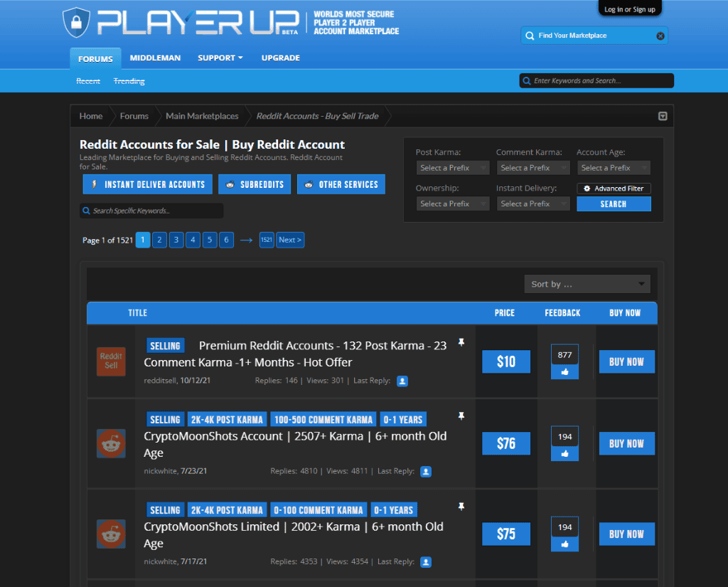Clear the Find Your Marketplace search field
This screenshot has width=728, height=587.
click(x=660, y=36)
